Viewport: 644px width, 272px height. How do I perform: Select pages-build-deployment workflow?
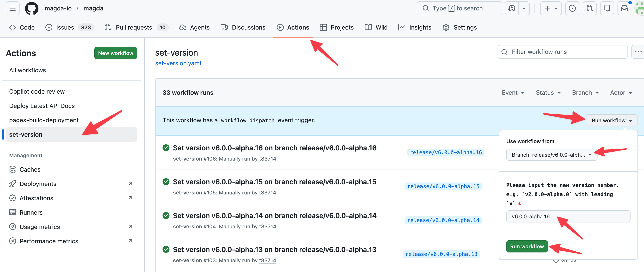click(x=71, y=120)
